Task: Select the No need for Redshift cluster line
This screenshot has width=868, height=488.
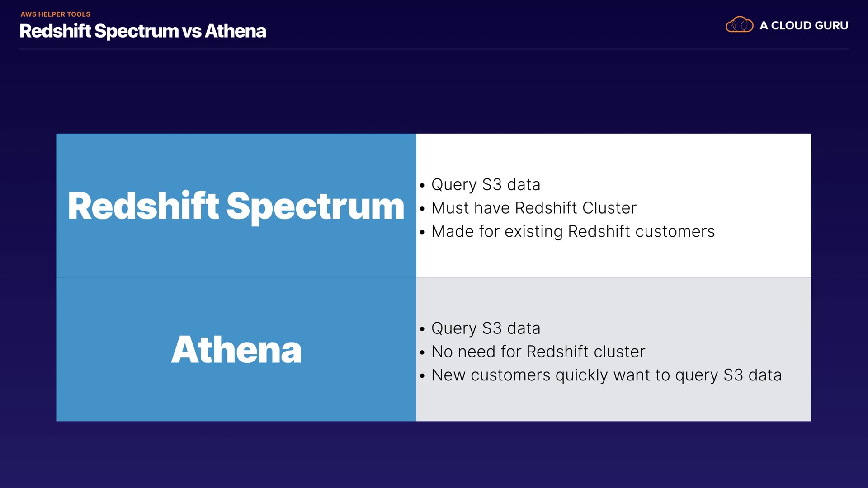Action: tap(538, 352)
